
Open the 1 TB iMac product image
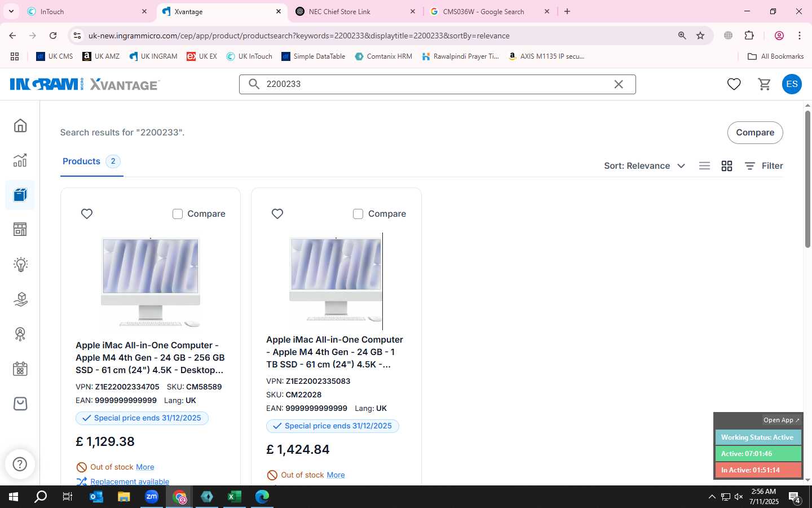pyautogui.click(x=336, y=281)
